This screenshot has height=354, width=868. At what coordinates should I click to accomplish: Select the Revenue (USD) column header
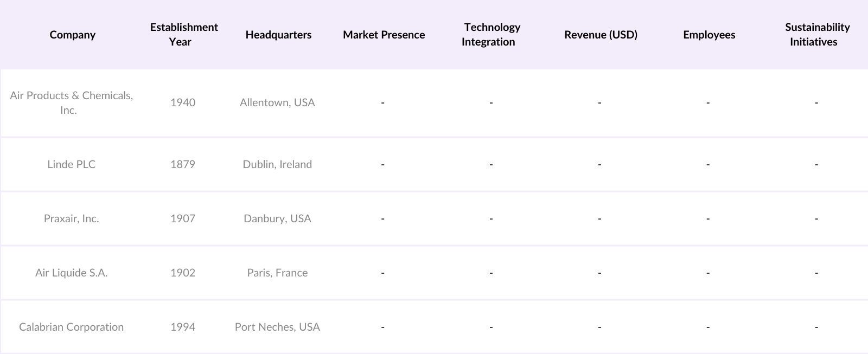click(x=601, y=35)
